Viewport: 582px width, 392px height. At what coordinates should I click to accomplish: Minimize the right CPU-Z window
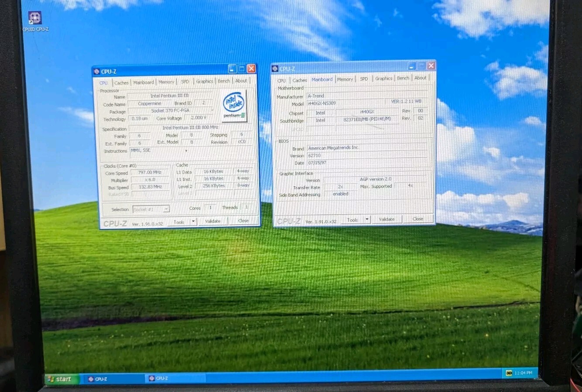pyautogui.click(x=412, y=66)
